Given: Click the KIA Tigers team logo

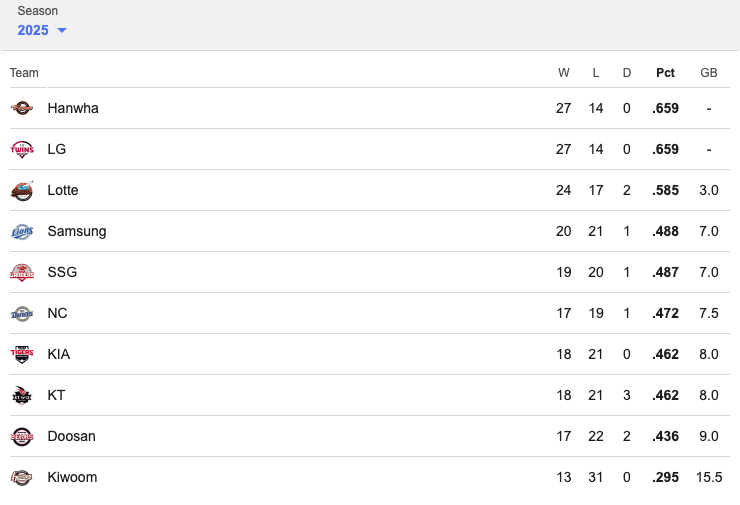Looking at the screenshot, I should (x=22, y=354).
